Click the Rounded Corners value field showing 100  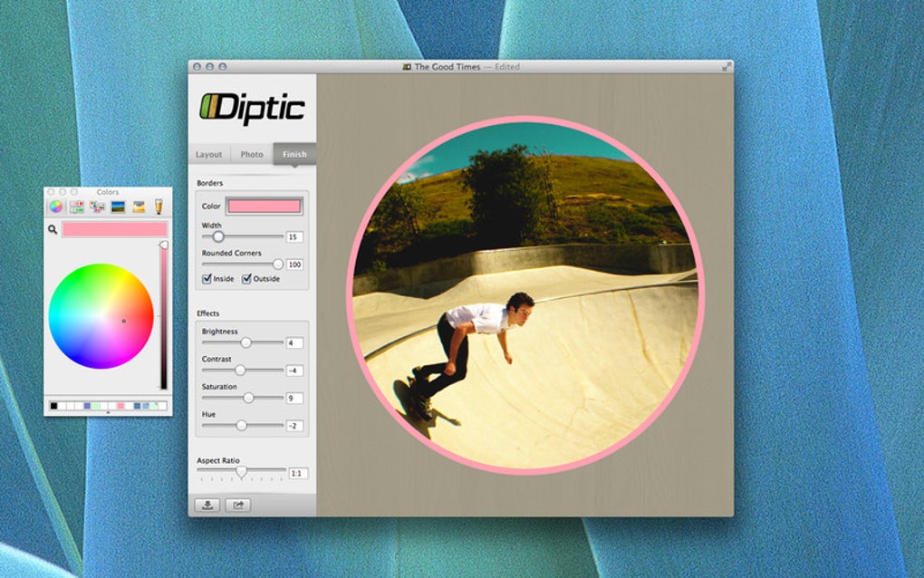tap(294, 265)
